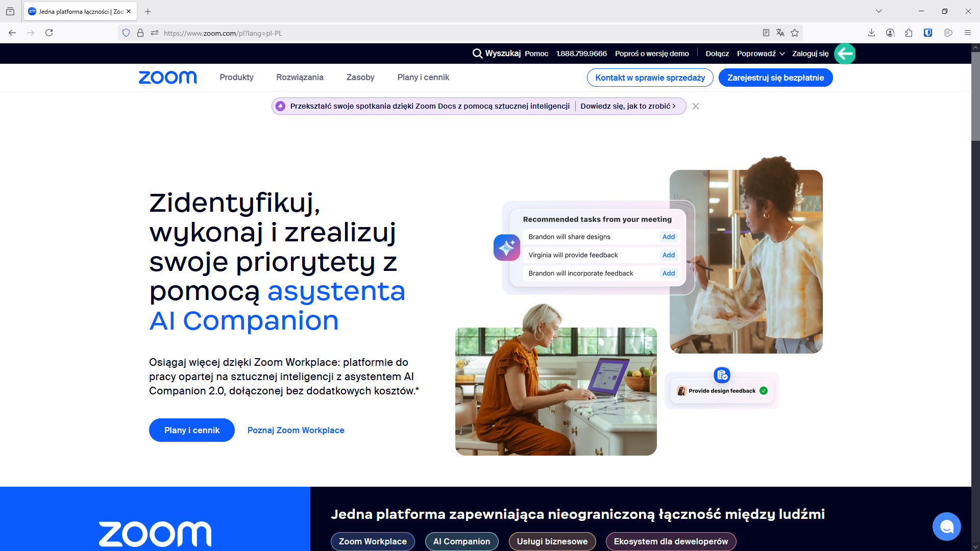Click the Bitwarden extension icon
The width and height of the screenshot is (980, 551).
928,33
